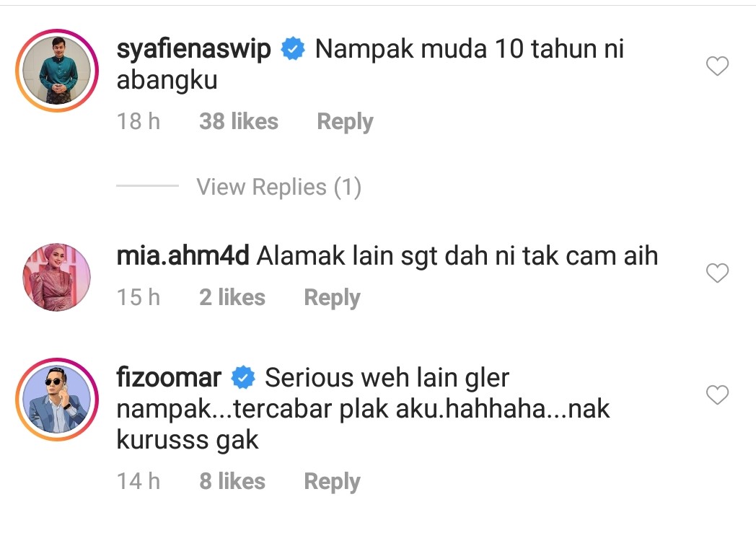Open the mia.ahm4d username link
The height and width of the screenshot is (533, 756).
[x=183, y=255]
